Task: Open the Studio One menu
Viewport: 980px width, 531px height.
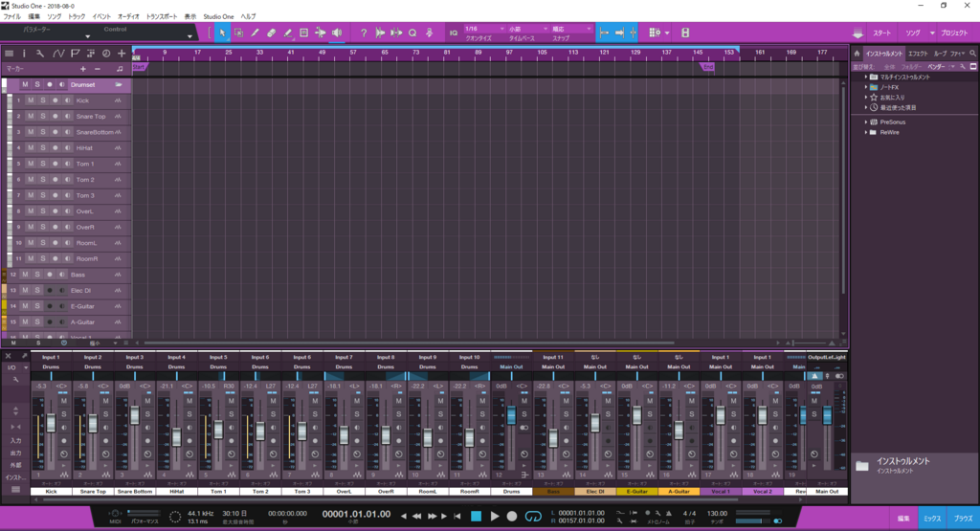Action: point(219,17)
